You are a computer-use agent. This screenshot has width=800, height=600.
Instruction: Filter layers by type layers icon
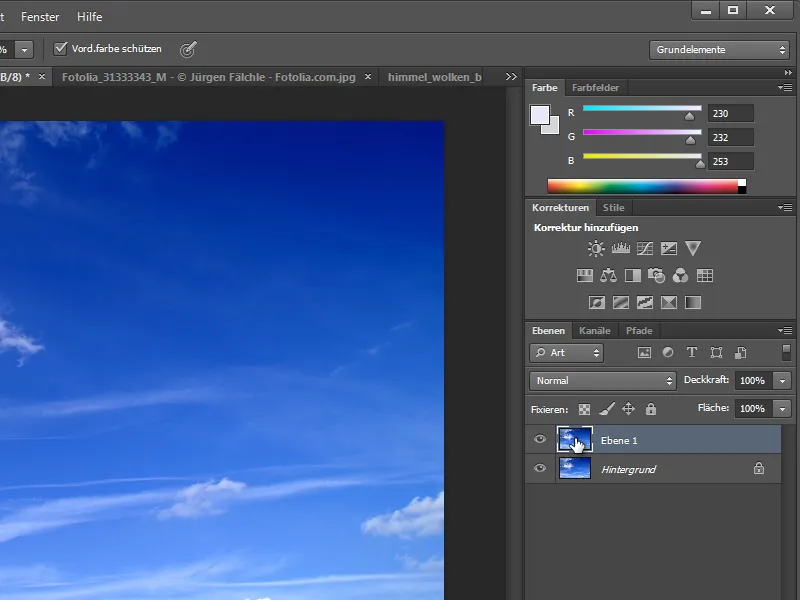point(692,353)
